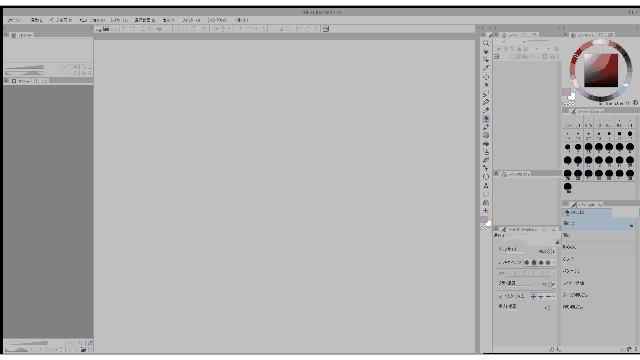The image size is (640, 360).
Task: Click the square color area inside the wheel
Action: coord(601,70)
